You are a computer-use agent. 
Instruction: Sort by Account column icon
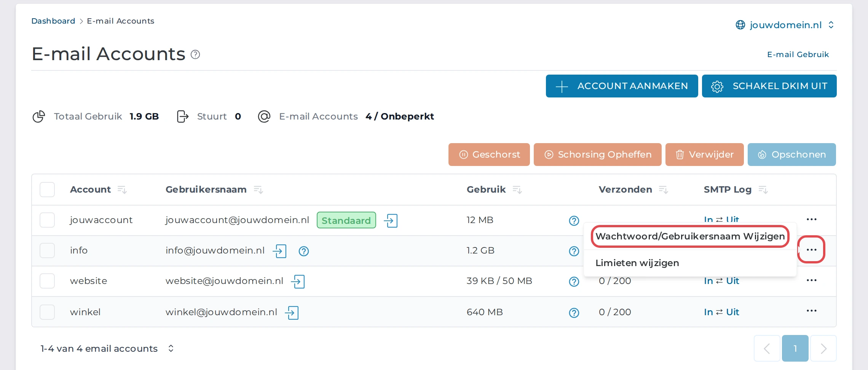122,190
